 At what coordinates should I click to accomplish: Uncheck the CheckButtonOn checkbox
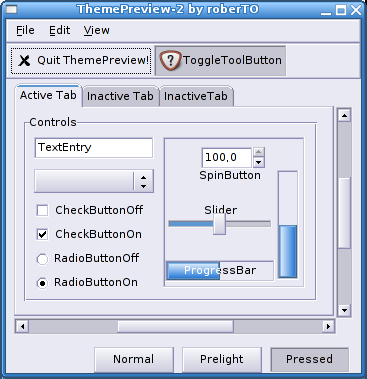coord(42,234)
